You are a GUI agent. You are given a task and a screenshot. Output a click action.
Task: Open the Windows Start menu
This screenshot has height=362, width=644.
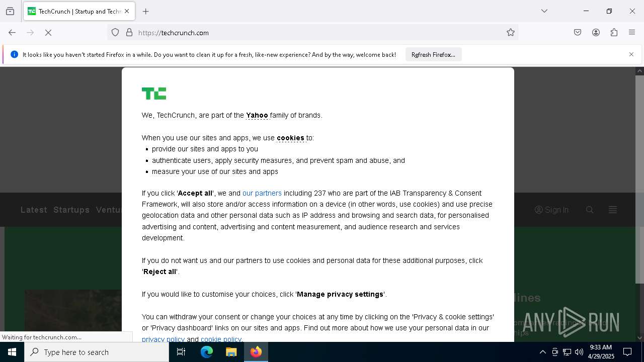click(12, 352)
